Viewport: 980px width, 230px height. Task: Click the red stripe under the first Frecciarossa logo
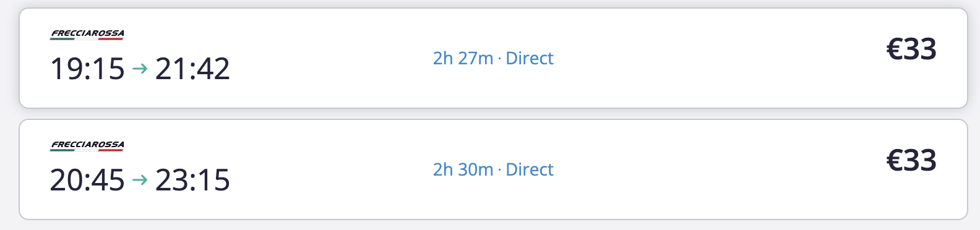111,39
